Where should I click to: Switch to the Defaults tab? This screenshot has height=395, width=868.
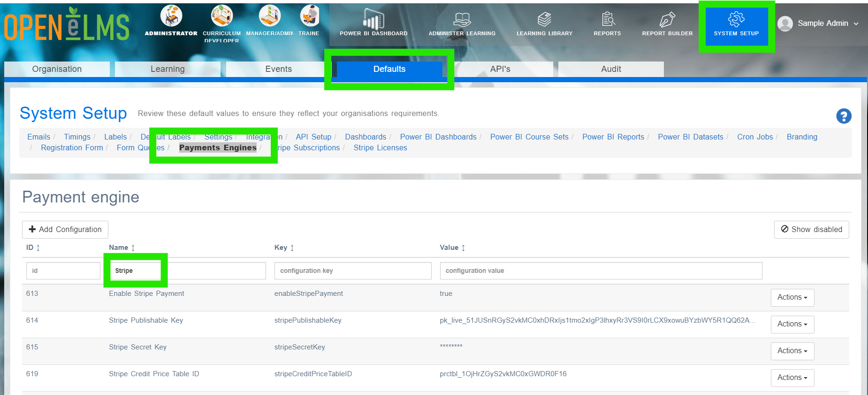pos(389,69)
